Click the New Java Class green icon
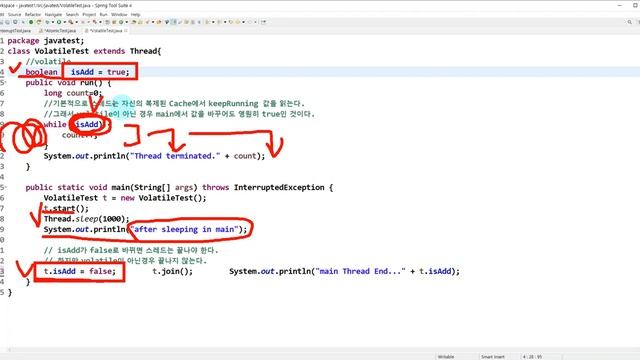Image resolution: width=640 pixels, height=360 pixels. pyautogui.click(x=121, y=22)
